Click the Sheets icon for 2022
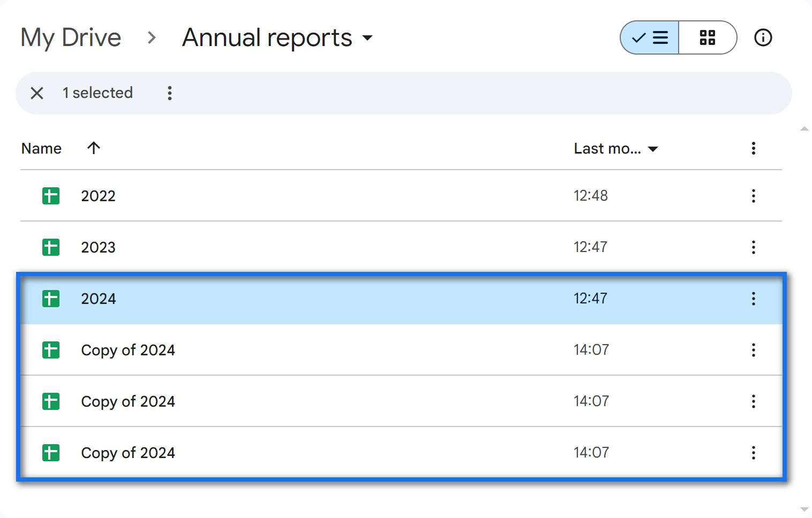 (x=51, y=196)
